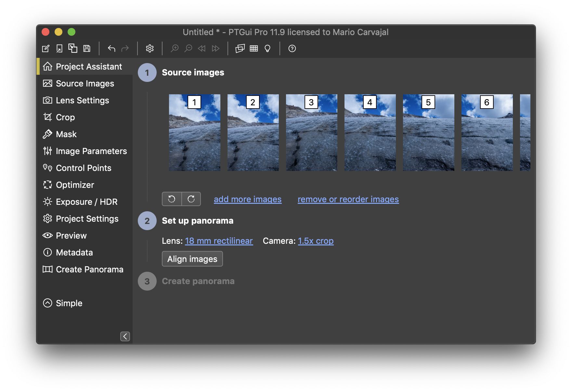Collapse the sidebar with left chevron
The width and height of the screenshot is (572, 392).
[125, 336]
